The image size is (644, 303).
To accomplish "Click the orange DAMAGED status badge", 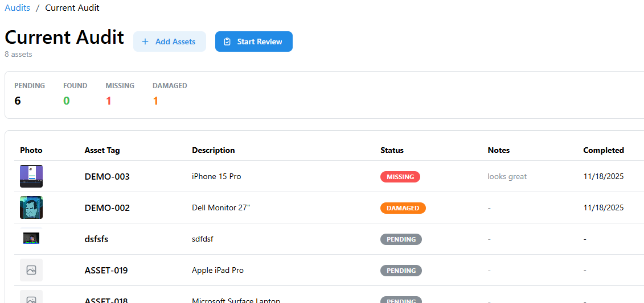I will [x=403, y=208].
